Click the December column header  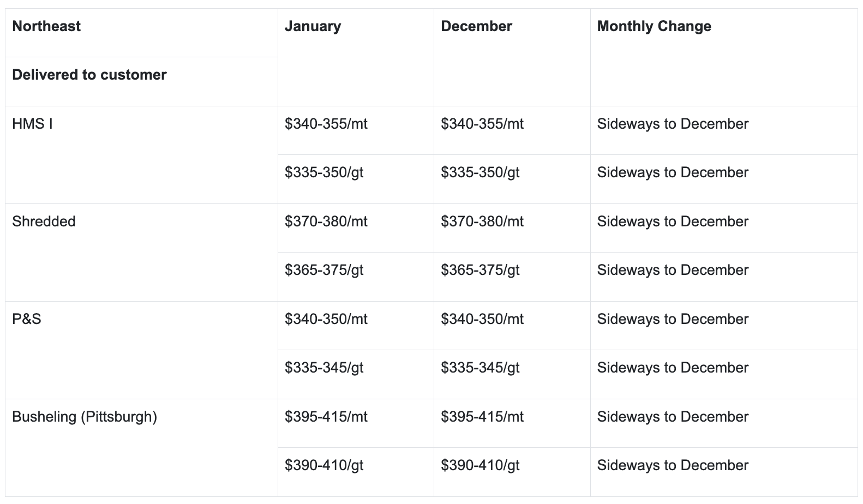pos(476,26)
